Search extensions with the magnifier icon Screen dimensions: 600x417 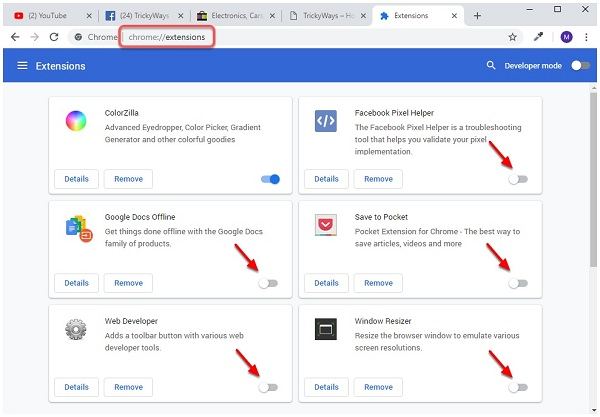tap(491, 65)
